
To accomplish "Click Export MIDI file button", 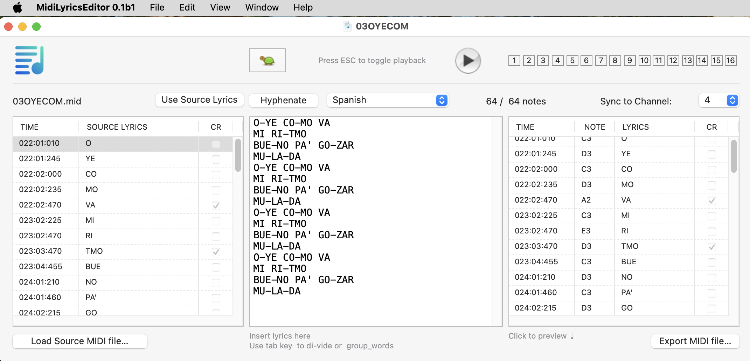I will 695,341.
